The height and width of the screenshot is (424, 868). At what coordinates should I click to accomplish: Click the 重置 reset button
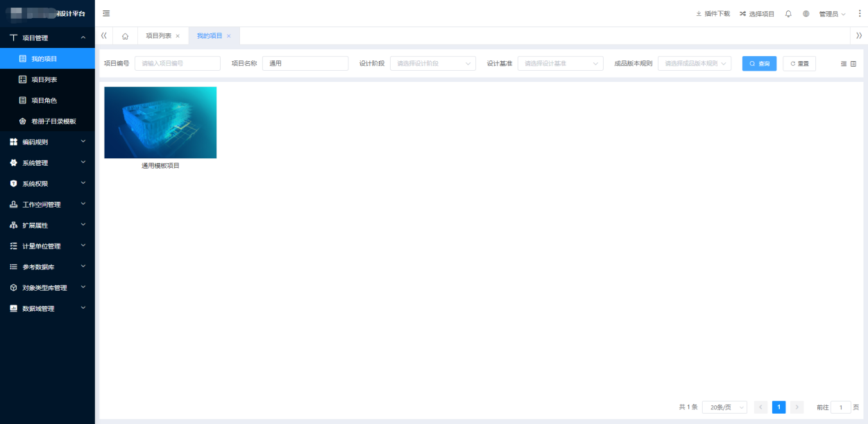(799, 63)
